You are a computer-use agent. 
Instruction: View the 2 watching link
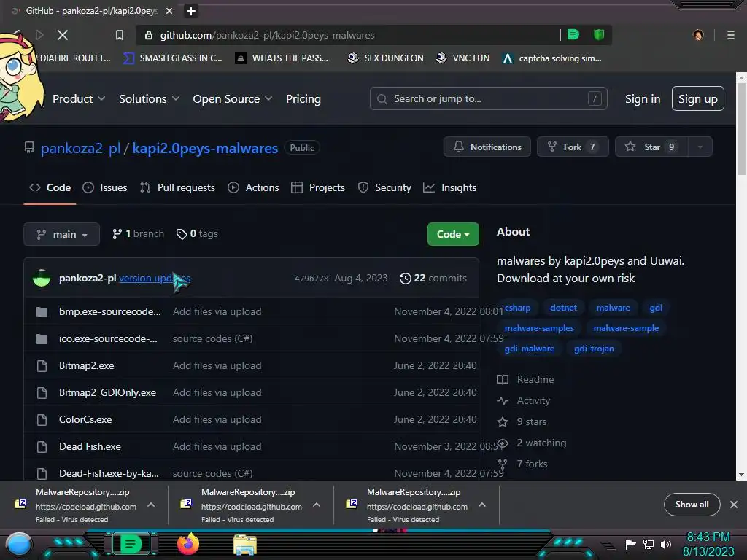pos(532,443)
